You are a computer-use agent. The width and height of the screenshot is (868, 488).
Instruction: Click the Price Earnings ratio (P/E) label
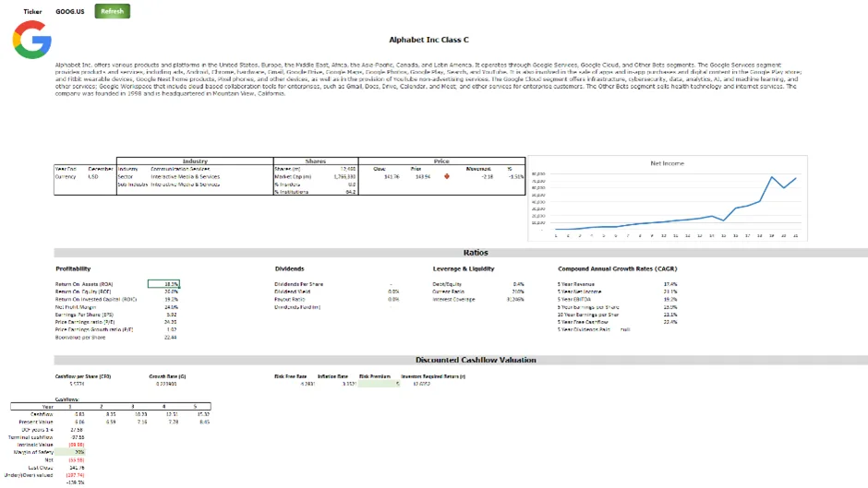85,322
